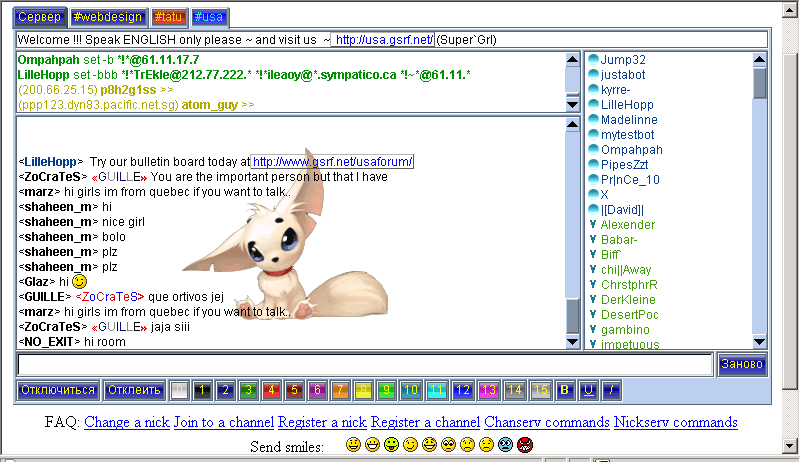The width and height of the screenshot is (800, 462).
Task: Switch to the #usa channel tab
Action: (209, 17)
